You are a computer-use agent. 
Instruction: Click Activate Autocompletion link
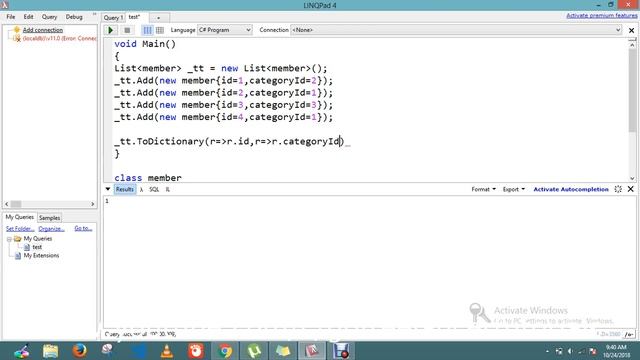571,189
